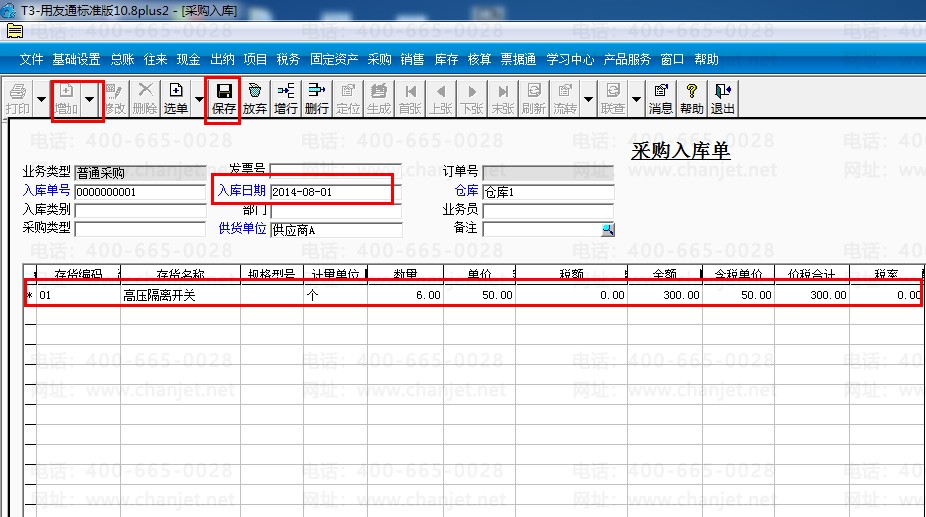
Task: Go to next record with 下张
Action: (471, 98)
